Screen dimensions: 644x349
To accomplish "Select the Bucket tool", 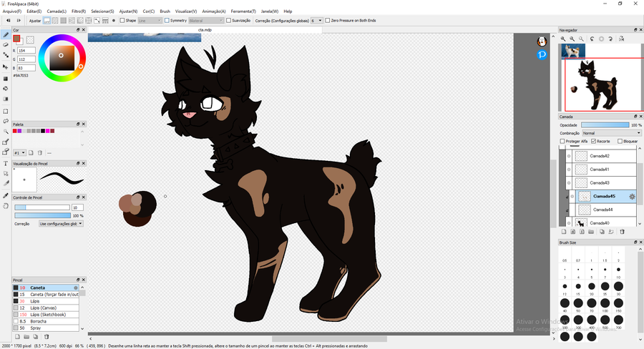I will point(5,88).
